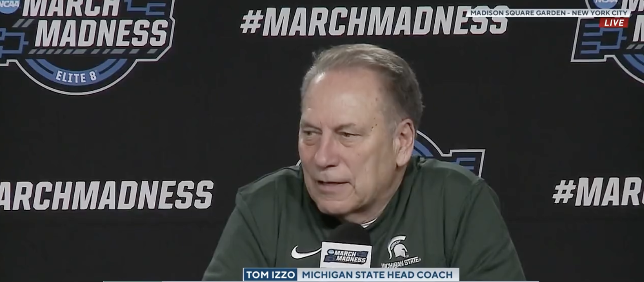Click the top-center #MARCHMADNESS hashtag

coord(374,21)
